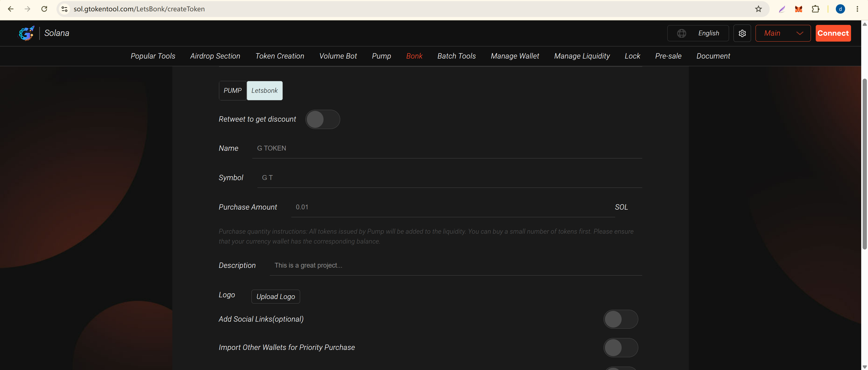Click the 'Purchase quantity instructions' hint text
The image size is (868, 370).
[426, 236]
